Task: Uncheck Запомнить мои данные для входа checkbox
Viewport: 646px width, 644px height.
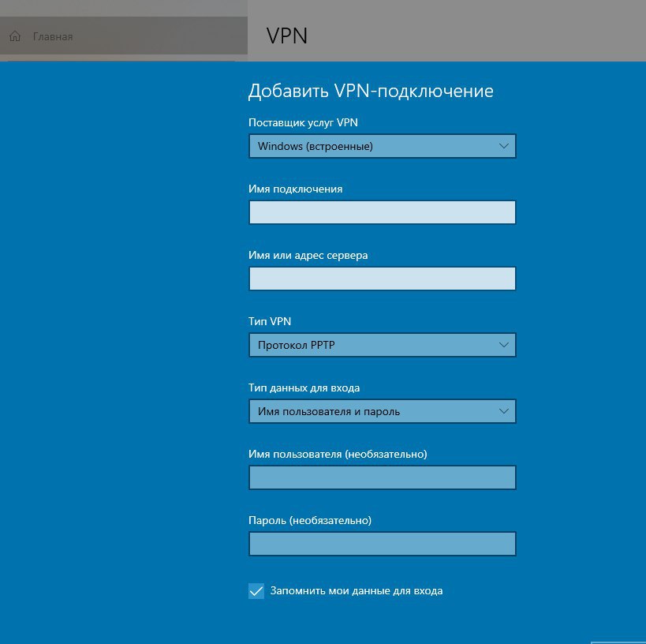Action: tap(256, 591)
